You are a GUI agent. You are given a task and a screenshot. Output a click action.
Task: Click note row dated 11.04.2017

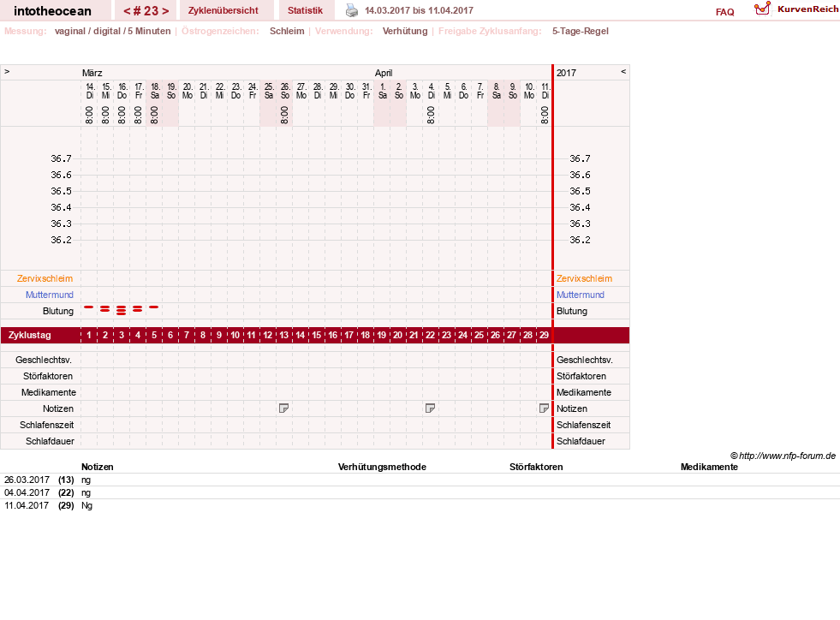tap(420, 505)
